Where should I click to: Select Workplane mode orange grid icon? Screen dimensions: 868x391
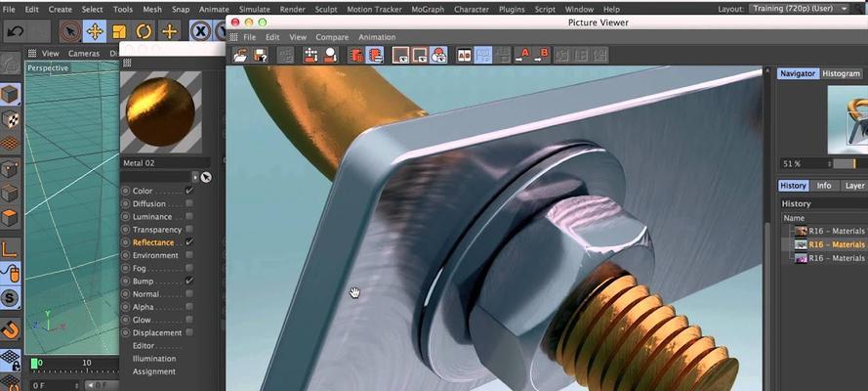[10, 143]
